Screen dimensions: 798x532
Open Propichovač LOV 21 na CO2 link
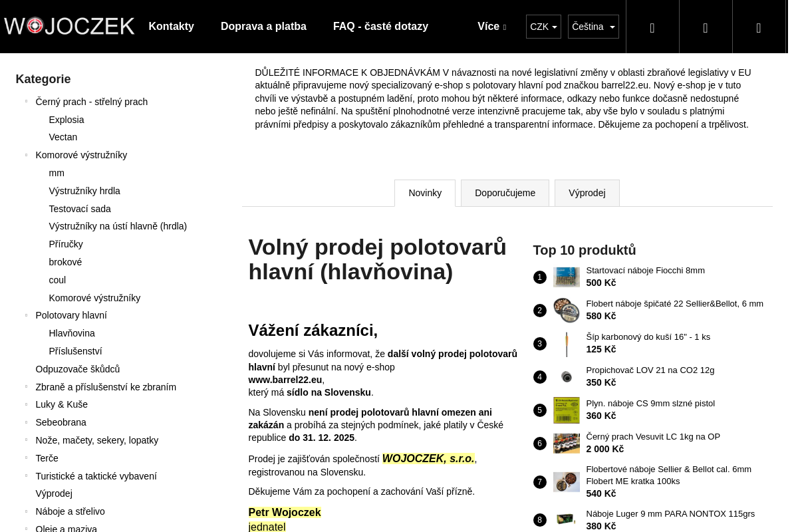(650, 370)
